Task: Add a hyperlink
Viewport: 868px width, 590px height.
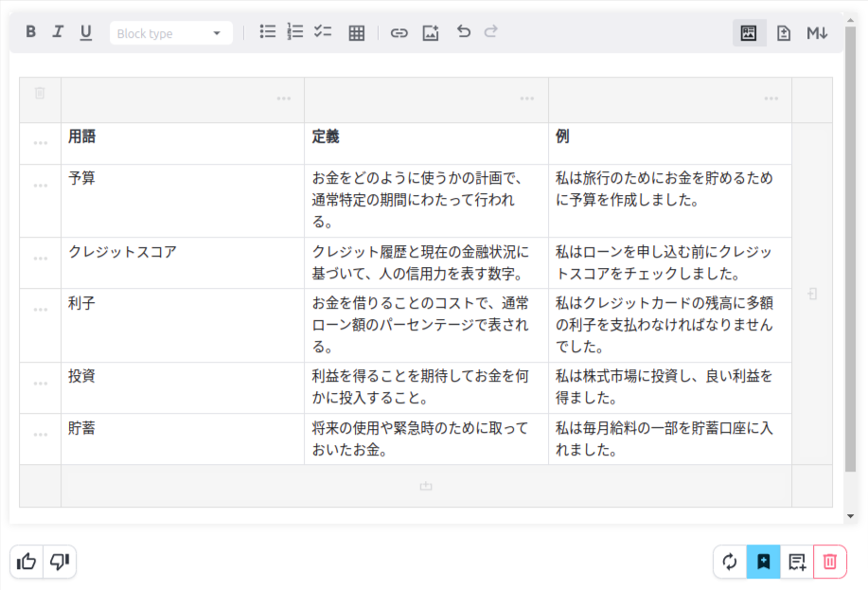Action: click(399, 33)
